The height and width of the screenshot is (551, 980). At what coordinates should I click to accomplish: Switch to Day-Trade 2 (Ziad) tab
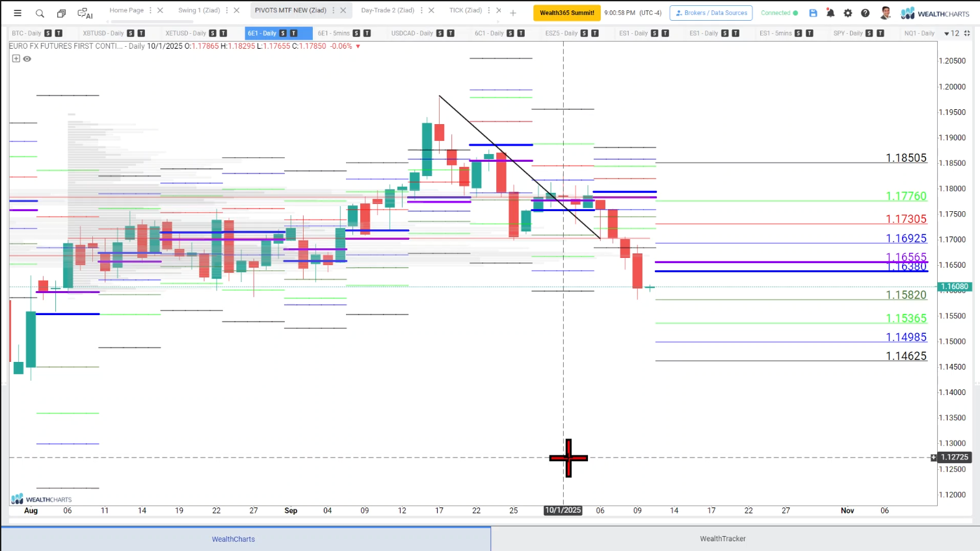point(388,10)
